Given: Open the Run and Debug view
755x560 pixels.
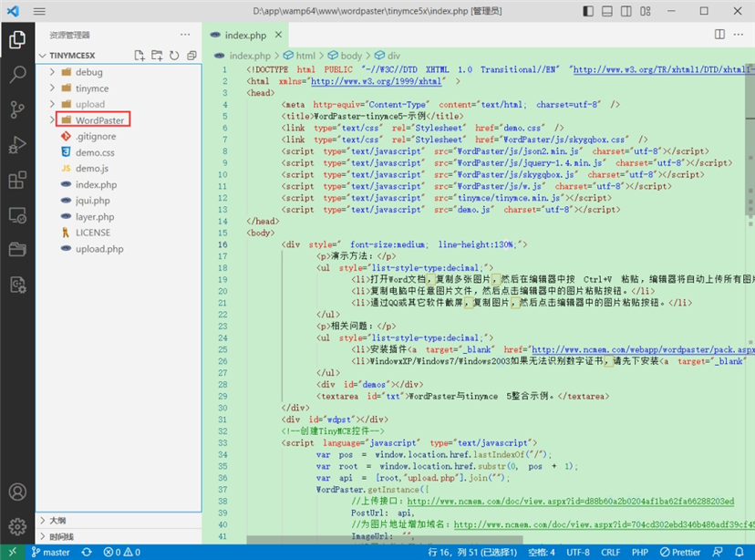Looking at the screenshot, I should (16, 144).
